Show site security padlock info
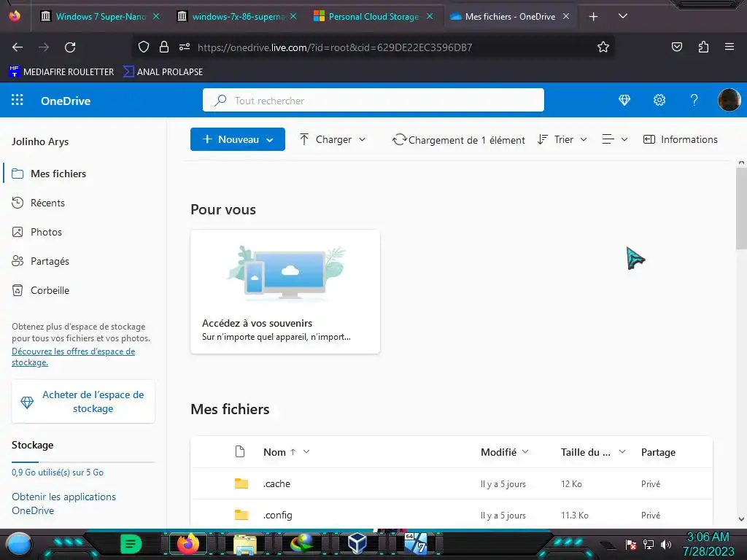Viewport: 747px width, 560px height. coord(164,47)
